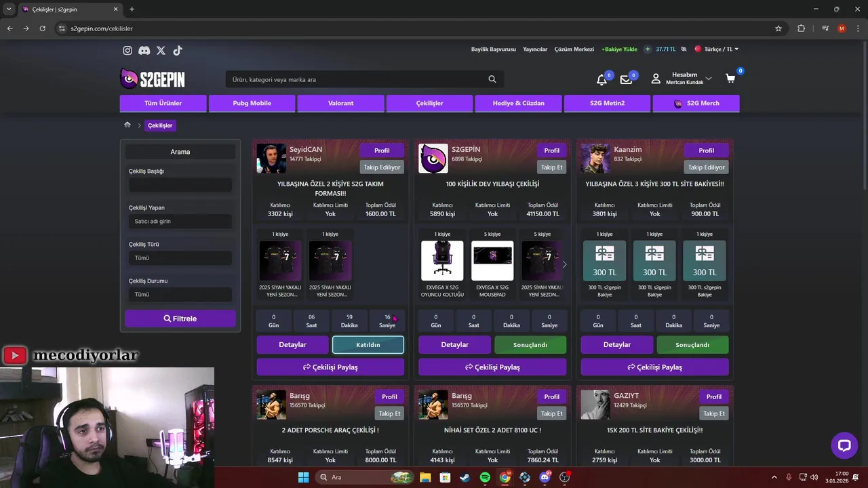Click Takip Ediyor on Kaanzim card
The height and width of the screenshot is (488, 868).
pyautogui.click(x=706, y=167)
